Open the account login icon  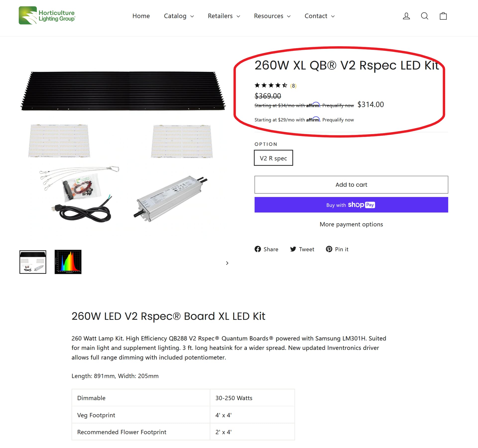(406, 16)
